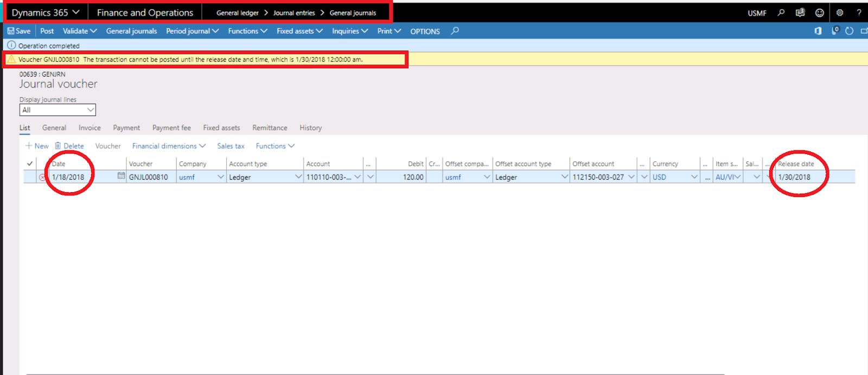
Task: Open the Print dropdown menu
Action: [389, 31]
